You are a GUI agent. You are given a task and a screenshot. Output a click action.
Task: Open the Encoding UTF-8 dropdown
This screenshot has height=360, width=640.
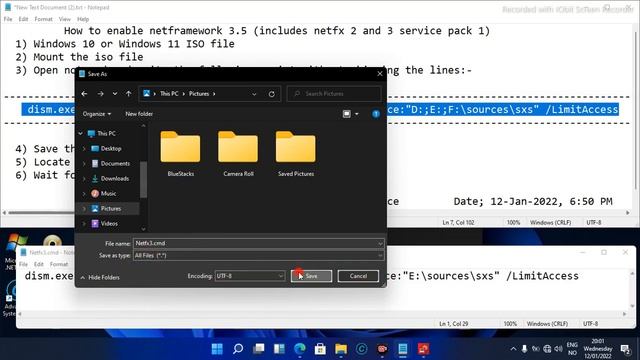point(250,276)
